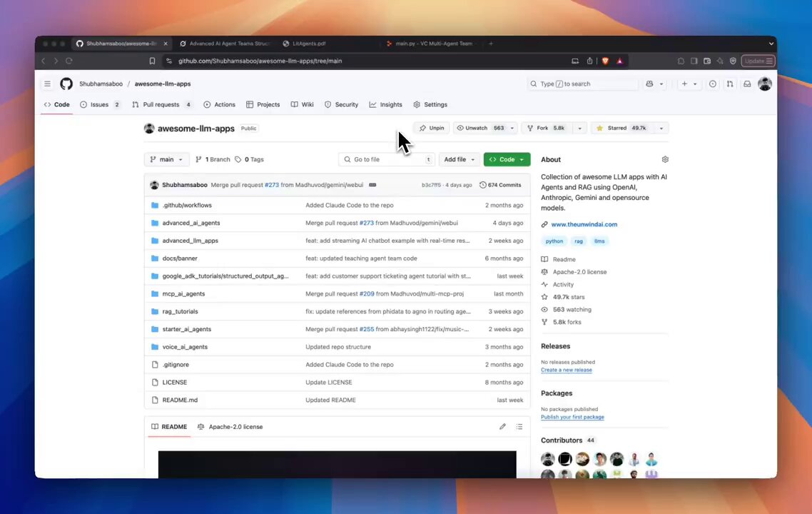Screen dimensions: 812x514
Task: Open the Actions tab
Action: pos(220,105)
